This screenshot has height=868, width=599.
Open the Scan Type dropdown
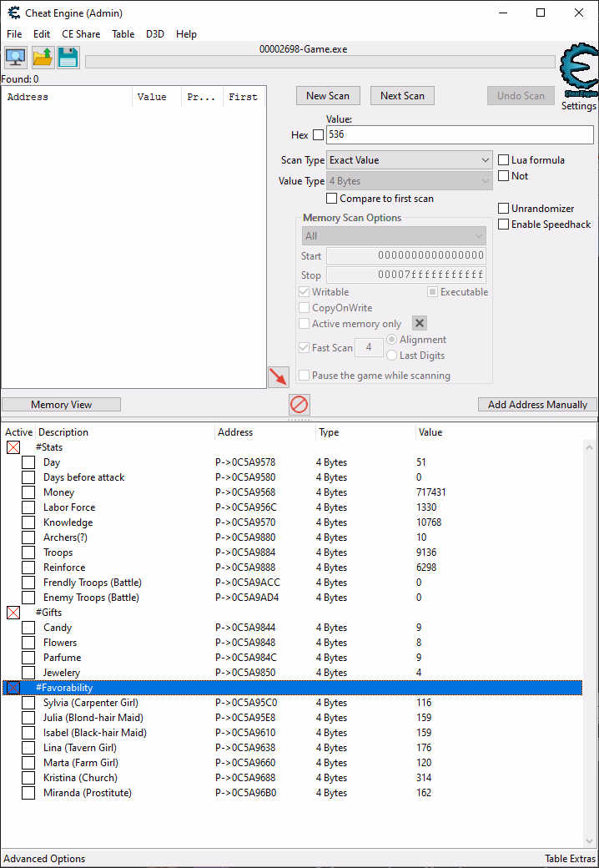click(410, 160)
